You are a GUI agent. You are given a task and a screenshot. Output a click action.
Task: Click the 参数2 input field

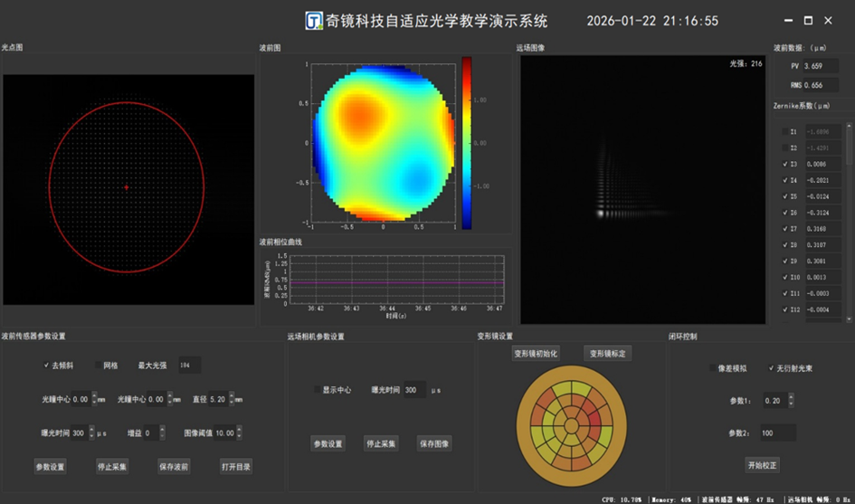pyautogui.click(x=777, y=433)
